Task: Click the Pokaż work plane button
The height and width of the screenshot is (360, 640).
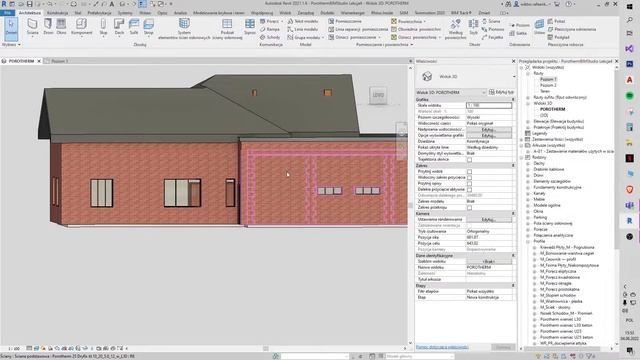Action: [x=556, y=21]
